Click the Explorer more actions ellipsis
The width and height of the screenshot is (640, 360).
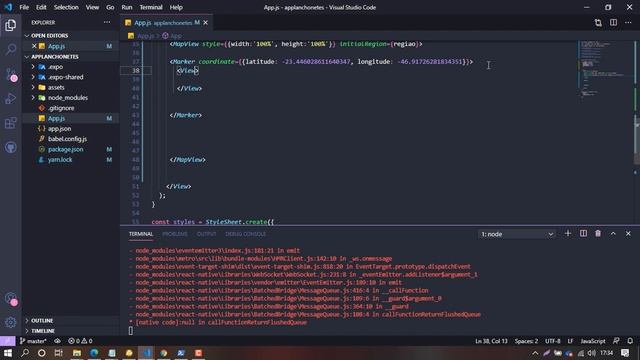(x=107, y=22)
